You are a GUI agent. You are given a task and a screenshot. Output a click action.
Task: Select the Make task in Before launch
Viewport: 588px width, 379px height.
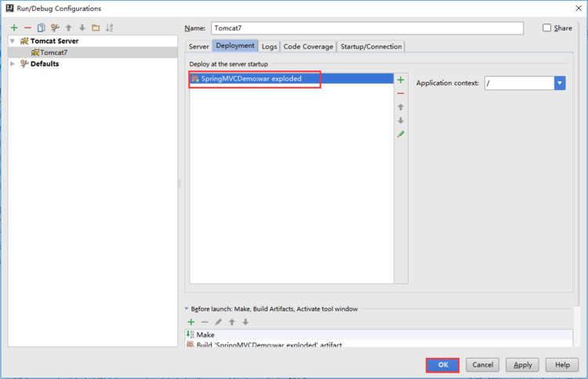click(379, 334)
